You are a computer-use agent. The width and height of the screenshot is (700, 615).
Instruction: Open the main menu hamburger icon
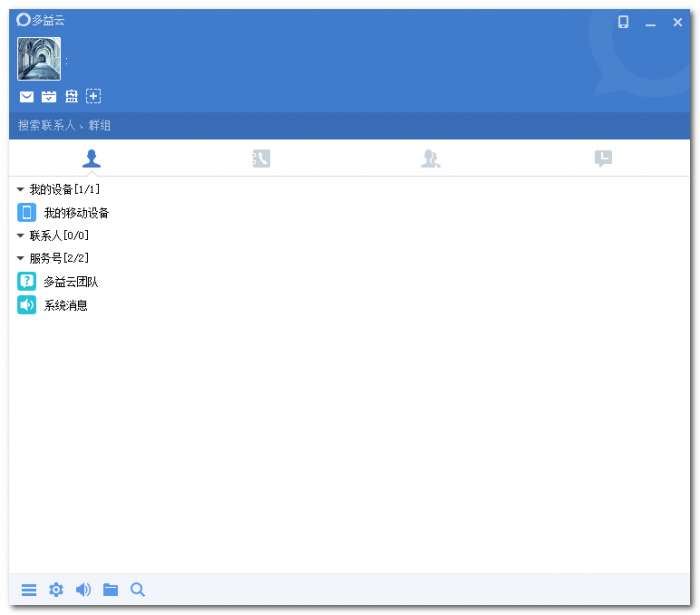[x=29, y=590]
